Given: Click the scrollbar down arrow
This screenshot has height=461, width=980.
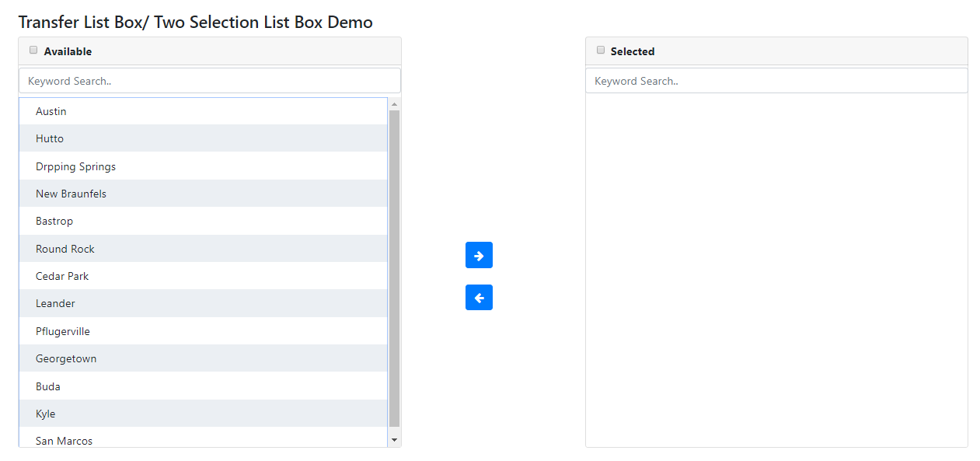Looking at the screenshot, I should pos(394,440).
